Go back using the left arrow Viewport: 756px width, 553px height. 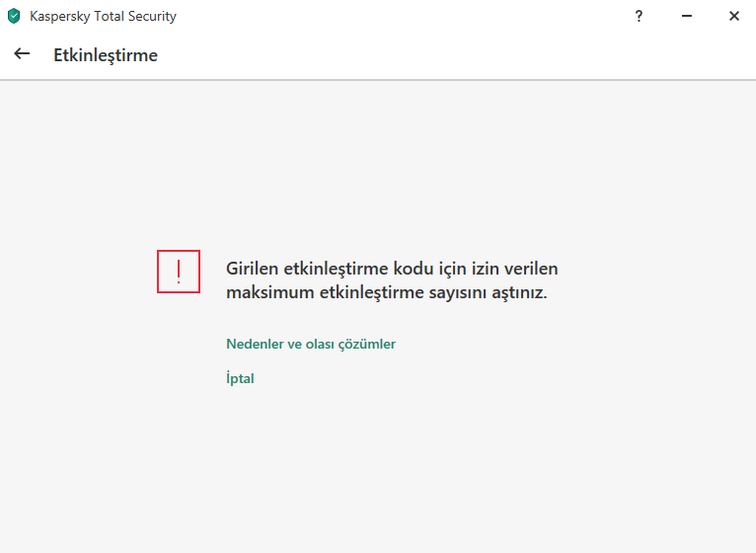(22, 53)
